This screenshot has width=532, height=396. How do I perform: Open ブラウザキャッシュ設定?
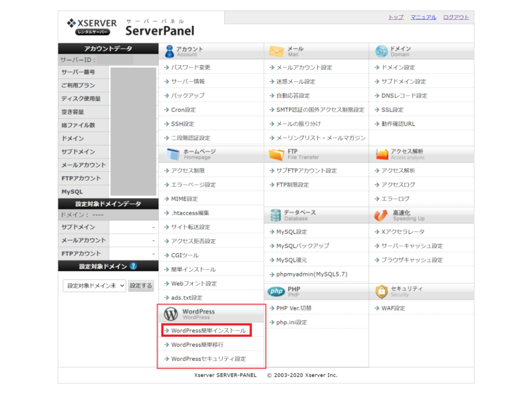(x=412, y=260)
